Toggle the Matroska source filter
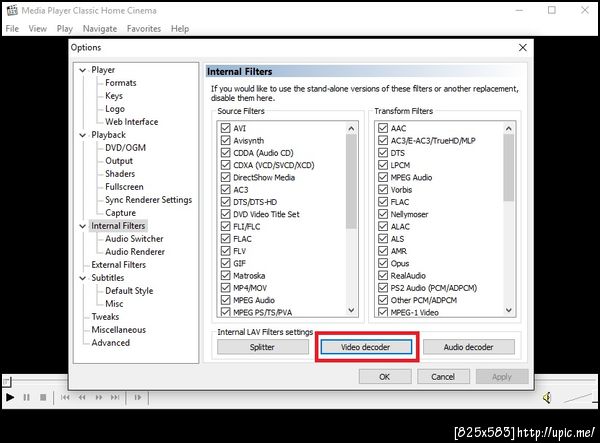 point(225,275)
